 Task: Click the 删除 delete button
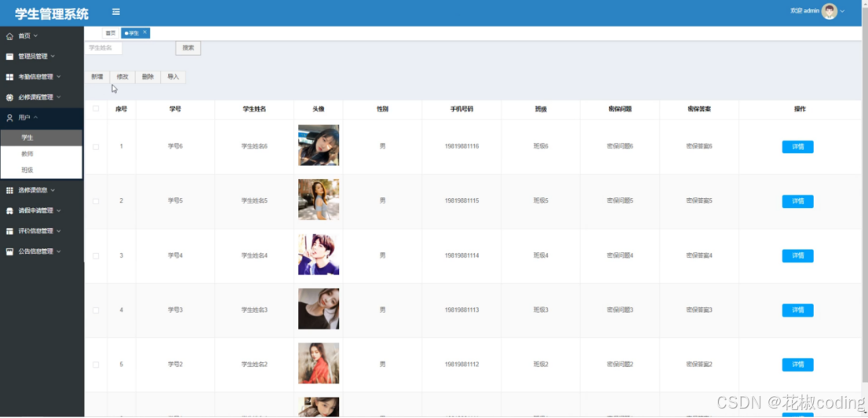pyautogui.click(x=148, y=77)
